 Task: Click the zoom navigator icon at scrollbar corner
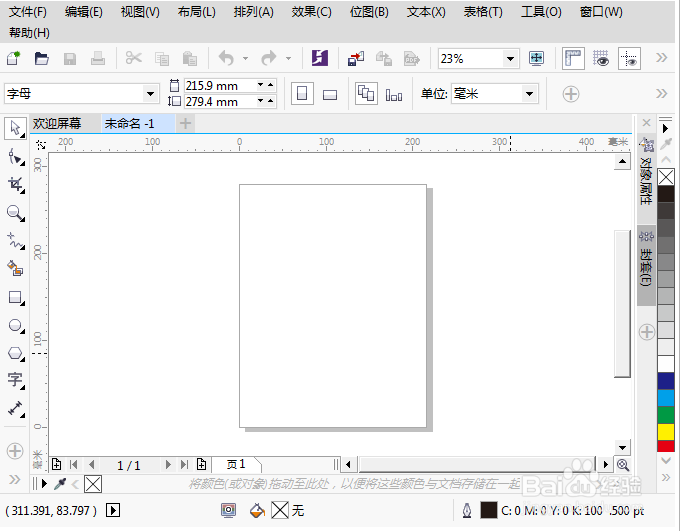tap(623, 465)
